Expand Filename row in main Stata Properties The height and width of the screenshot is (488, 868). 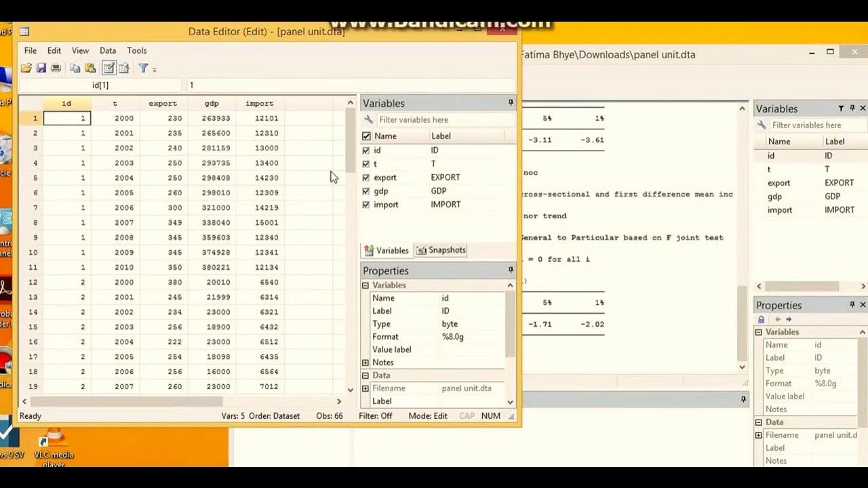[759, 435]
